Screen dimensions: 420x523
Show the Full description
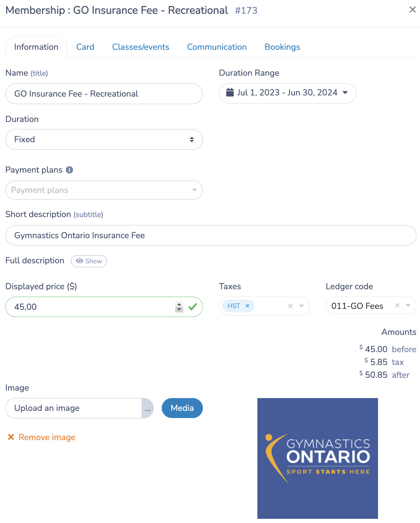[89, 261]
